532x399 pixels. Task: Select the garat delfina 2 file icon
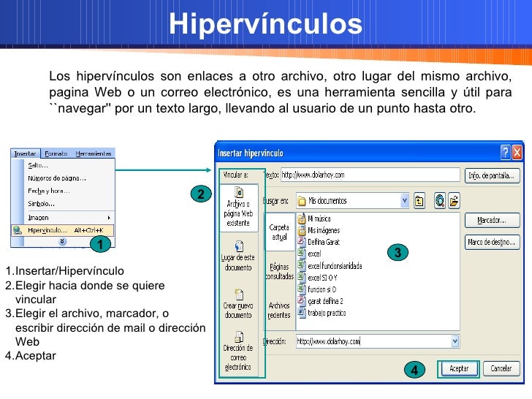pos(301,301)
